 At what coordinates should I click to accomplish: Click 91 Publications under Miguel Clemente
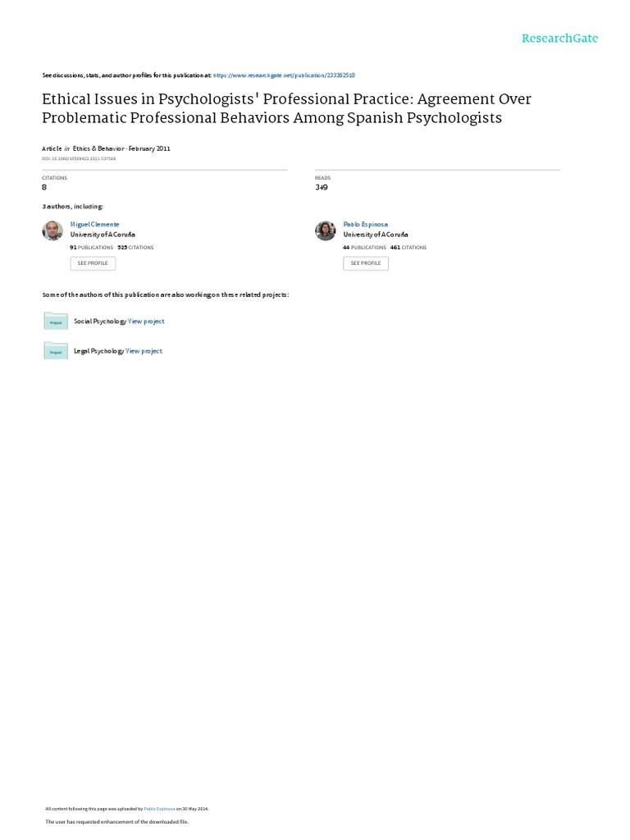pyautogui.click(x=91, y=247)
